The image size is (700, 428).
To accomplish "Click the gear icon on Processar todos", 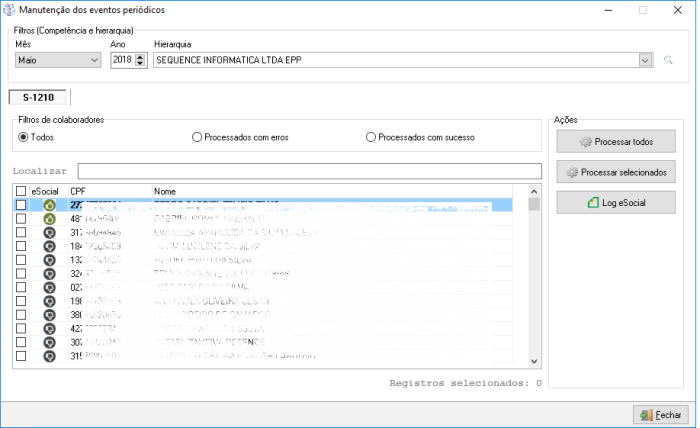I will (x=586, y=142).
